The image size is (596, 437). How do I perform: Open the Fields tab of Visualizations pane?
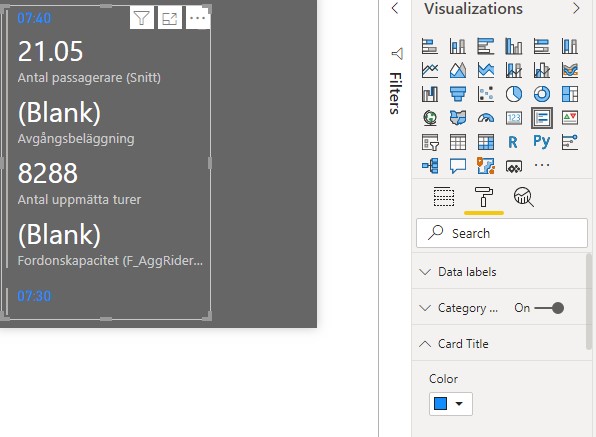tap(444, 196)
